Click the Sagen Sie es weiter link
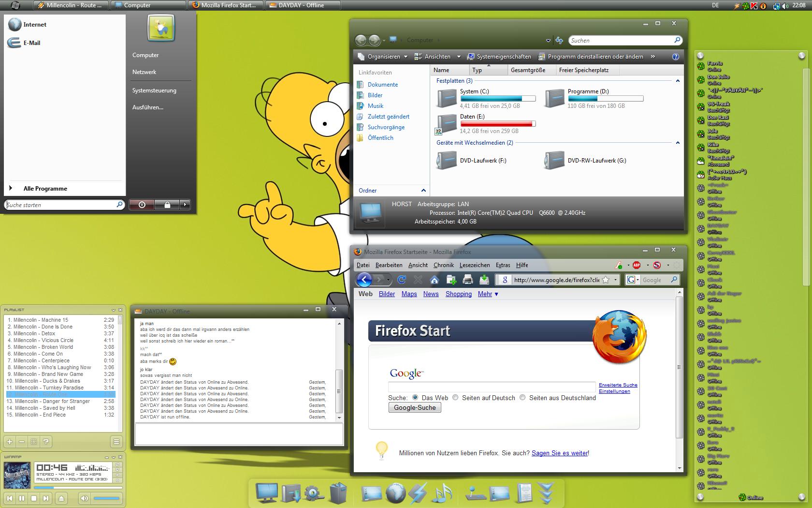The height and width of the screenshot is (508, 812). point(560,453)
